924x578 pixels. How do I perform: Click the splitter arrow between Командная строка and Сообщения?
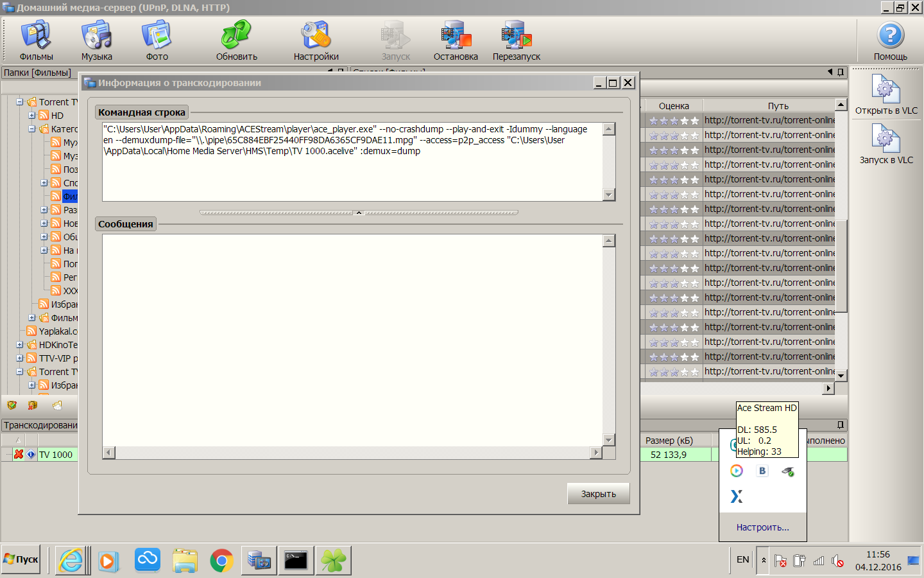point(359,213)
